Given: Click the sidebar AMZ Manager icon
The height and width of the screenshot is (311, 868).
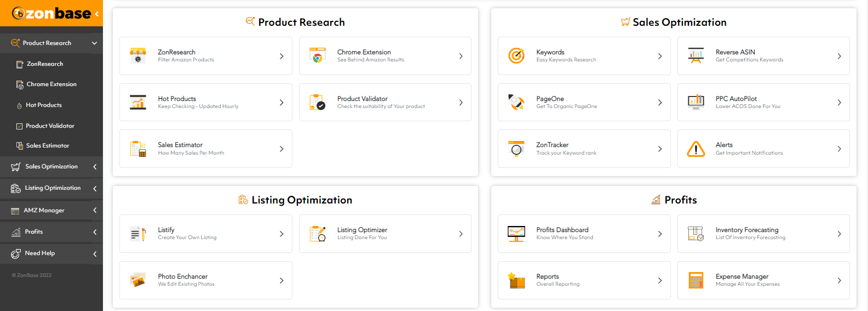Looking at the screenshot, I should point(15,211).
